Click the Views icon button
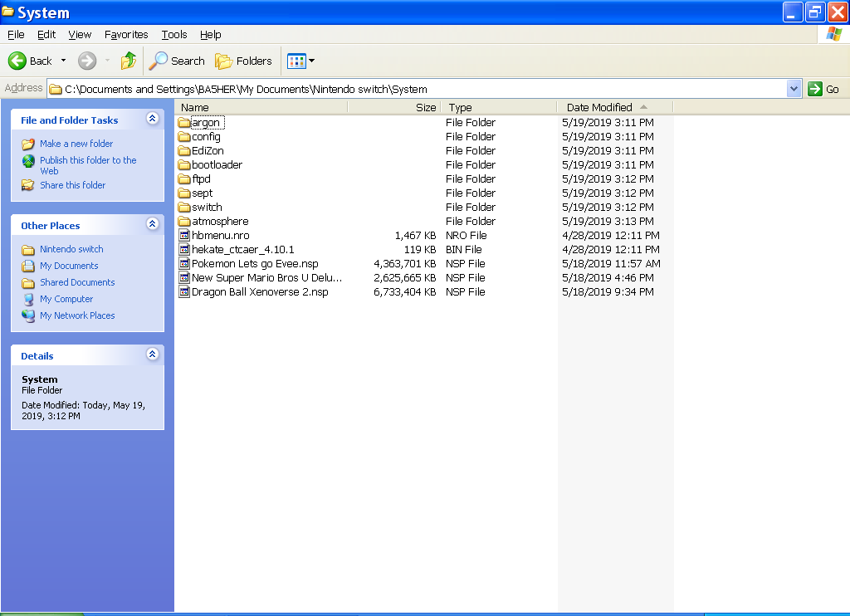Screen dimensions: 850x616 pos(296,61)
